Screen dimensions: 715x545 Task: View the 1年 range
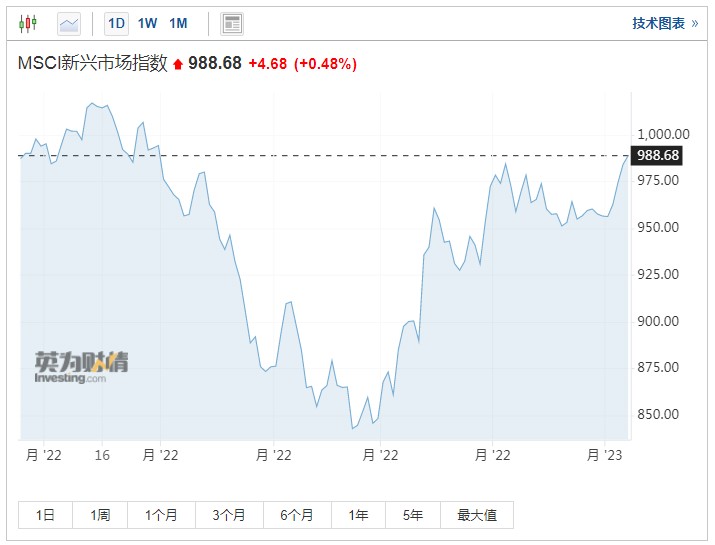tap(358, 515)
